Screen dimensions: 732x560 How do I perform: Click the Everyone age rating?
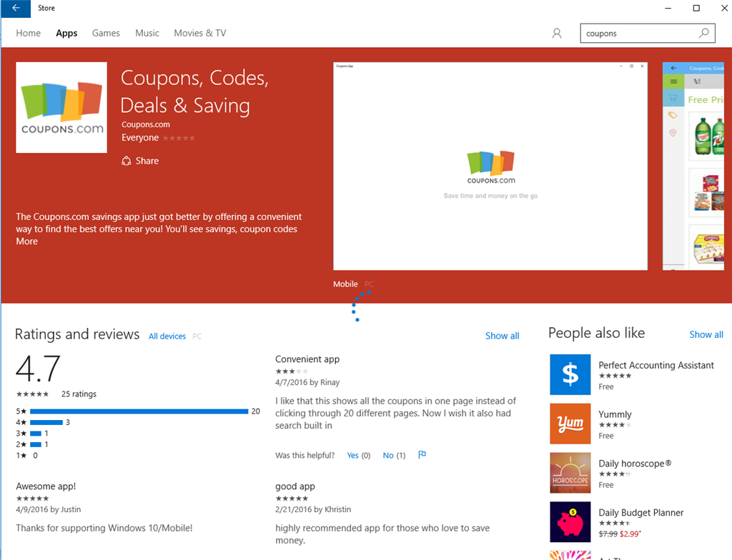(x=140, y=138)
